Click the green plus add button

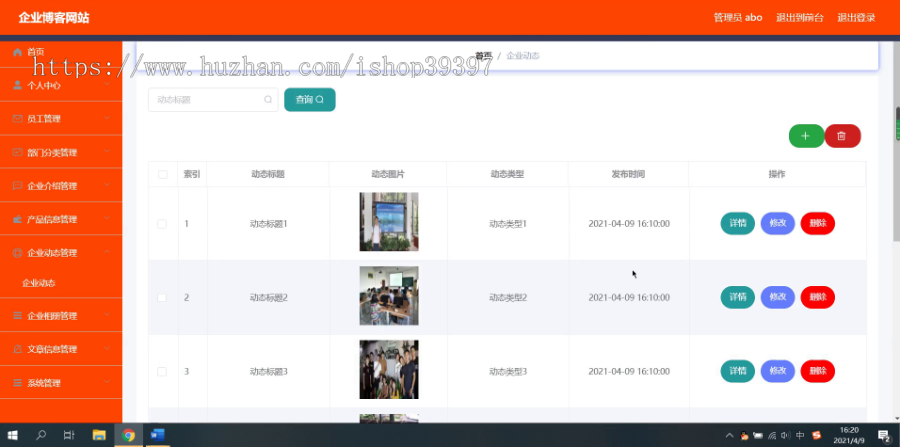coord(806,136)
